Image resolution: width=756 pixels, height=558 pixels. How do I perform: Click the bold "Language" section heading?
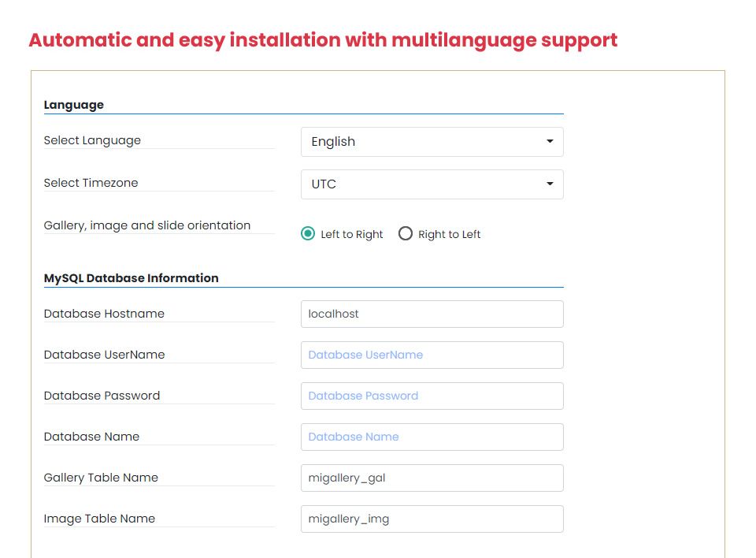73,105
